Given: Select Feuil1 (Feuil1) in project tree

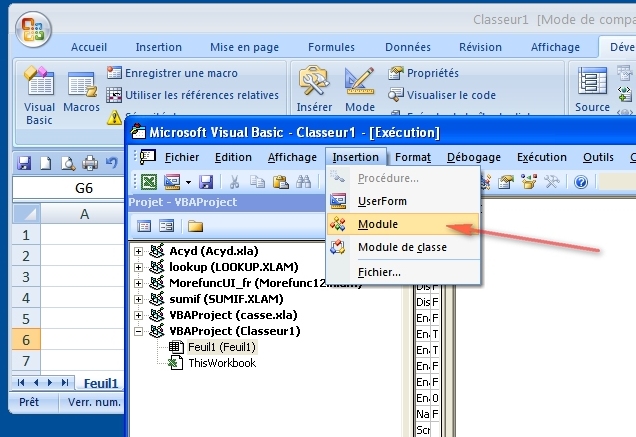Looking at the screenshot, I should 222,347.
